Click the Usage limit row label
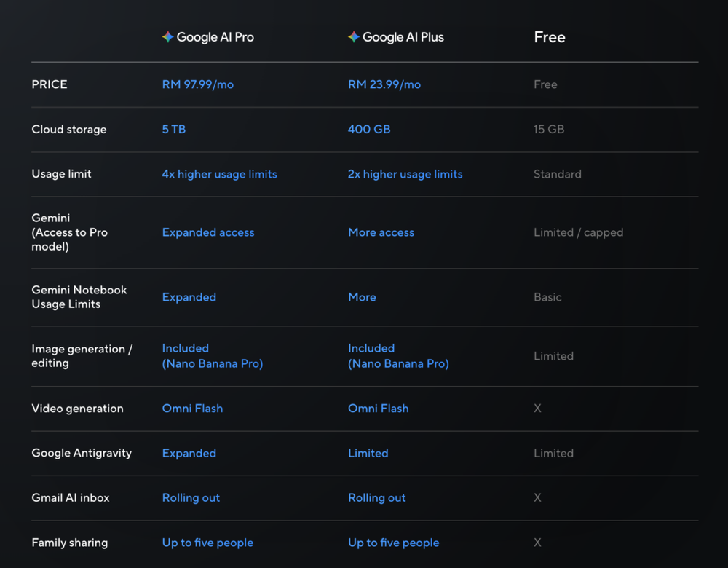This screenshot has height=568, width=728. point(61,174)
